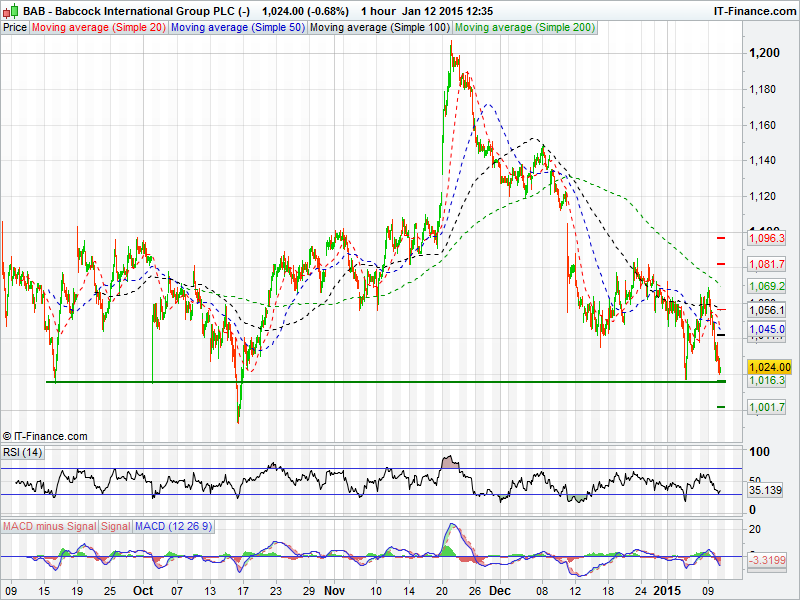This screenshot has height=600, width=800.
Task: Open the Moving average (Simple 50) label
Action: tap(237, 27)
